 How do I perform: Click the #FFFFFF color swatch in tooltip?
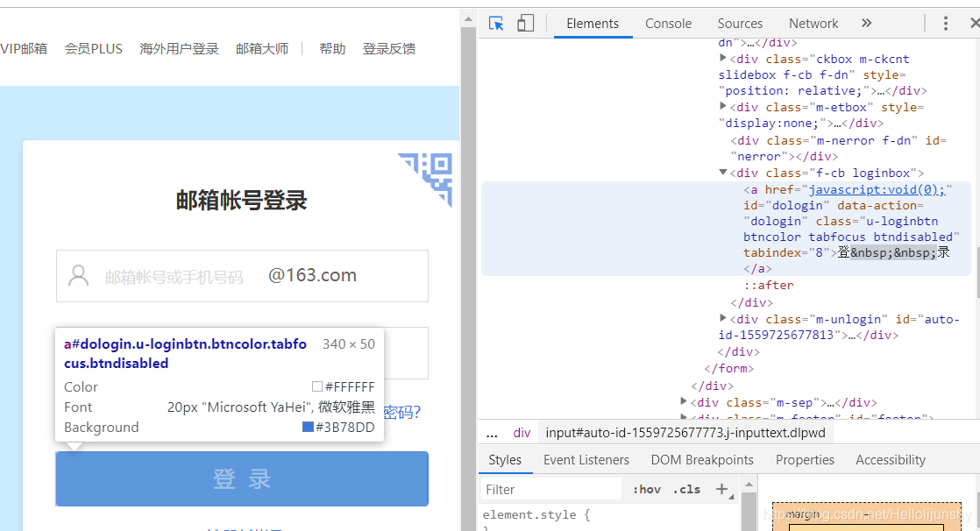316,386
